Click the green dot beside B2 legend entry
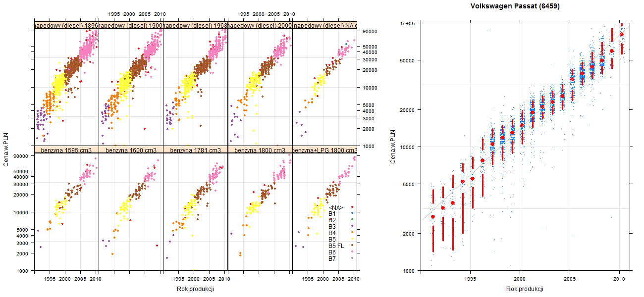Viewport: 644px width, 297px height. [x=352, y=220]
